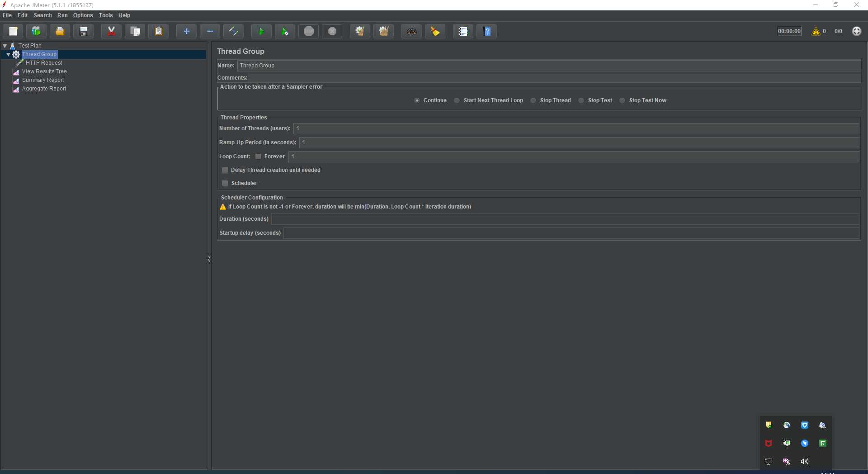
Task: Click the split pane divider handle
Action: coord(209,259)
